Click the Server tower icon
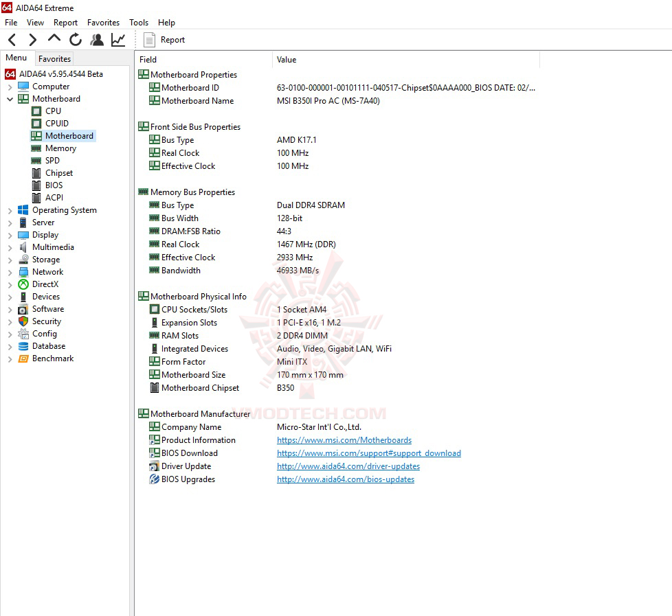This screenshot has height=616, width=672. point(23,223)
